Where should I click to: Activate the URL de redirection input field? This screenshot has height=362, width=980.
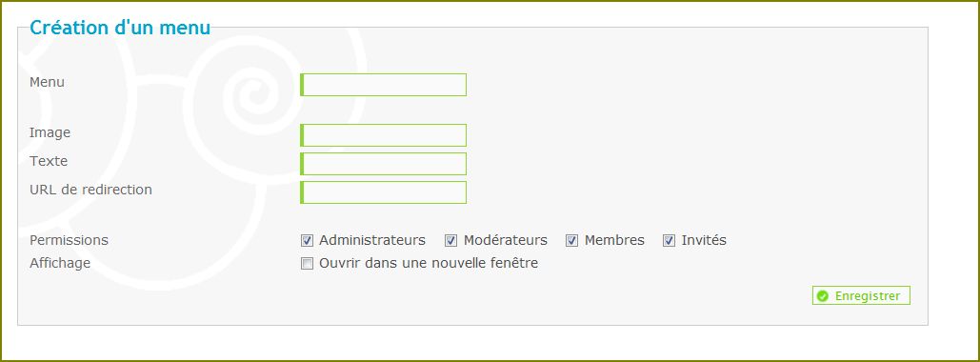tap(383, 192)
